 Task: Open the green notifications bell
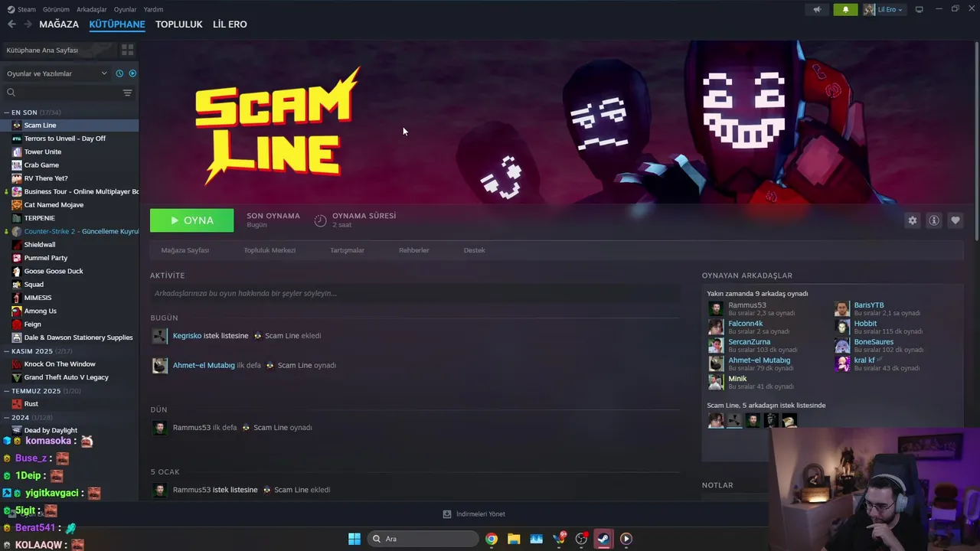coord(845,9)
